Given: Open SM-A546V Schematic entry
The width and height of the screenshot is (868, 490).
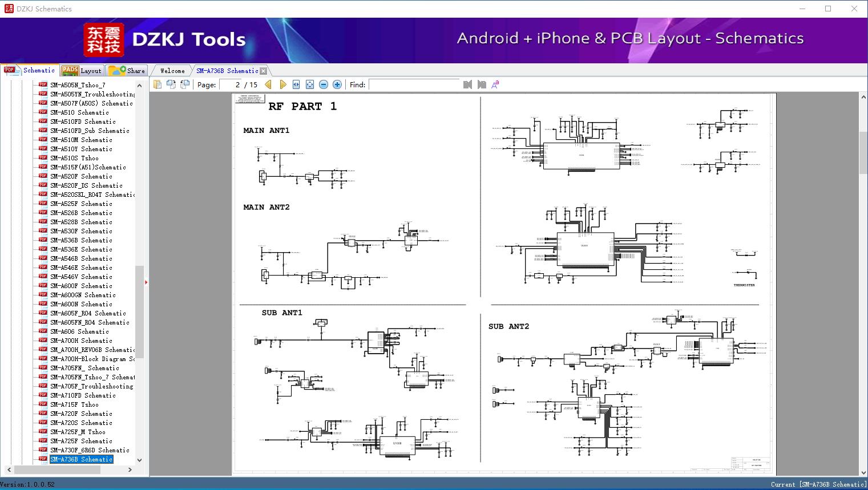Looking at the screenshot, I should pyautogui.click(x=81, y=277).
